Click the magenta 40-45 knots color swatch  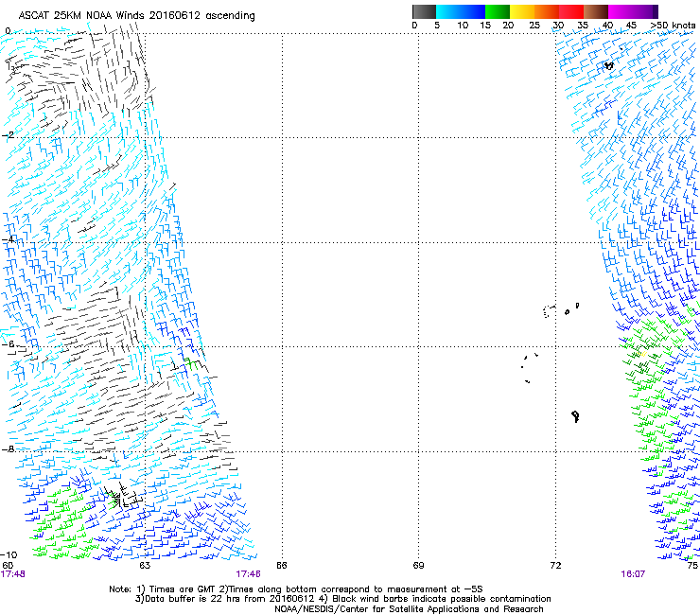tap(621, 11)
